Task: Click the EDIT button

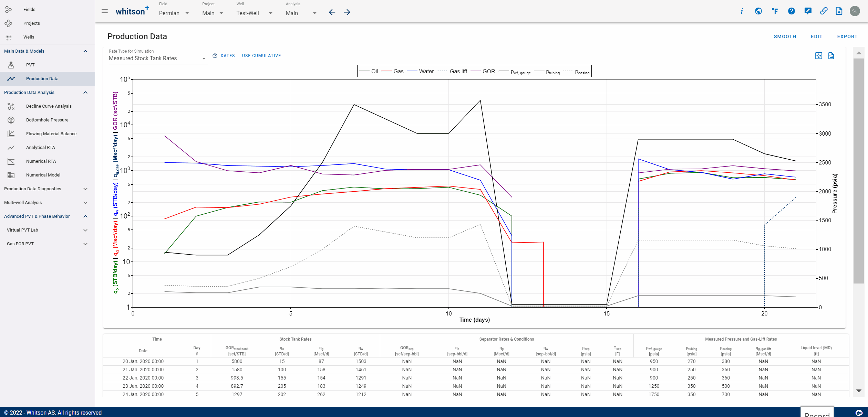Action: [x=816, y=36]
